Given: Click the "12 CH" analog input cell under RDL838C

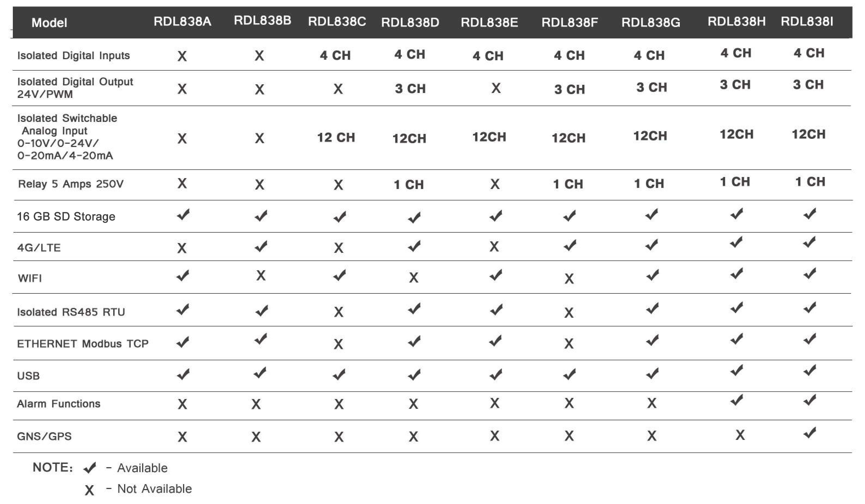Looking at the screenshot, I should (x=336, y=137).
